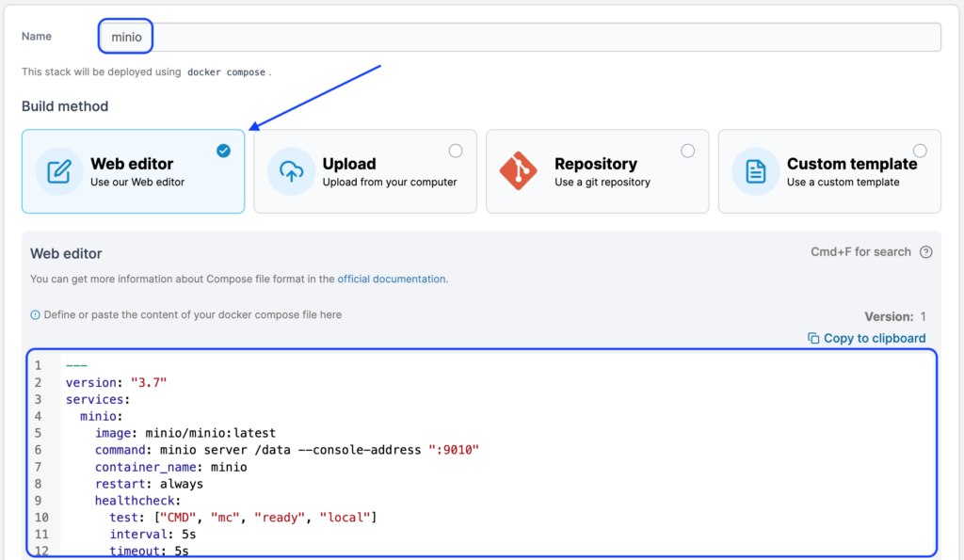964x560 pixels.
Task: Click the info icon near compose hint
Action: 36,315
